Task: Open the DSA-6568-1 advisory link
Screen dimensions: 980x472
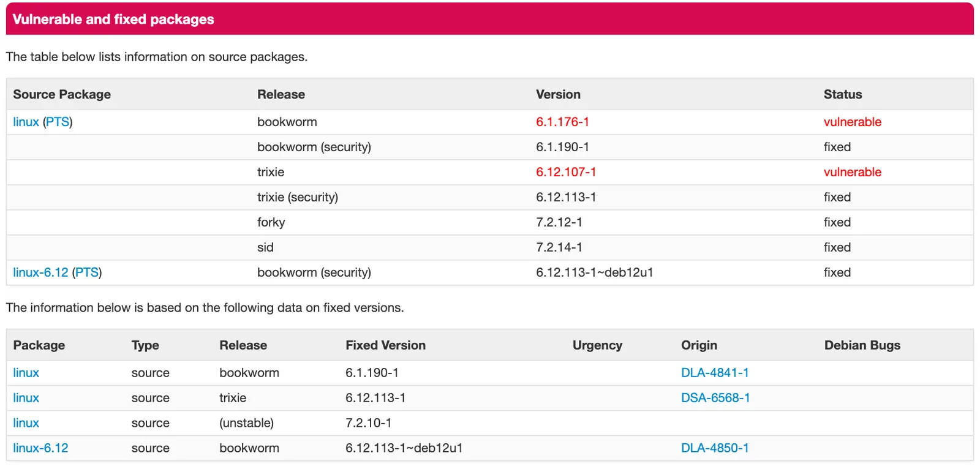Action: point(715,398)
